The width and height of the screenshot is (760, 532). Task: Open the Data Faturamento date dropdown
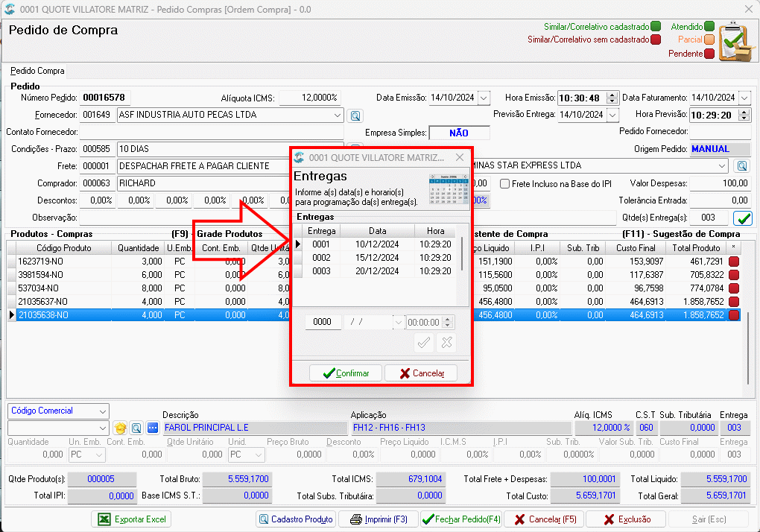[x=744, y=98]
